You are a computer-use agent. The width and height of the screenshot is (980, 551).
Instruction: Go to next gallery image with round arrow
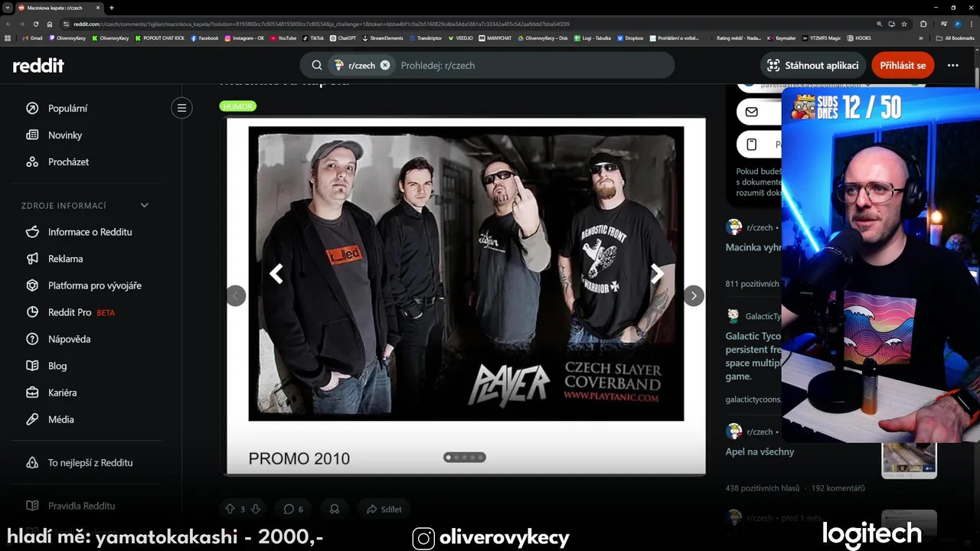[x=694, y=295]
